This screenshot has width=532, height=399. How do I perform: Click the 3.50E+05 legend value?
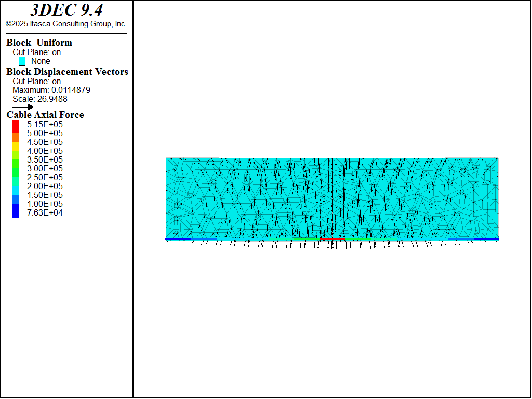[x=45, y=160]
